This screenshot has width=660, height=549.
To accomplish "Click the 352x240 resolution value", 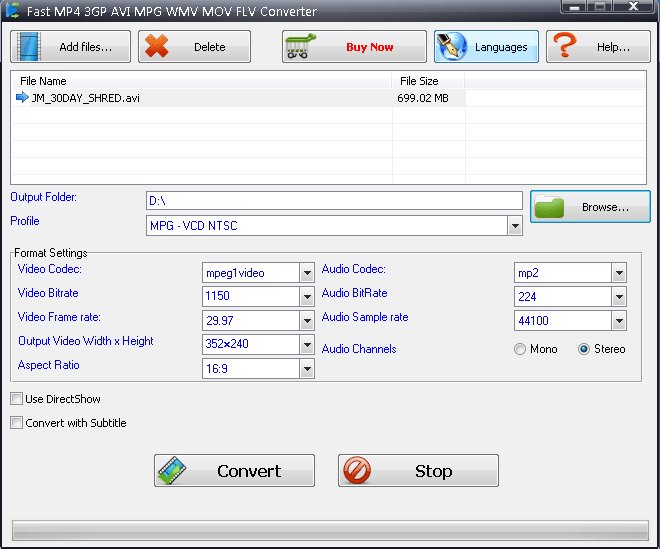I will [x=227, y=344].
